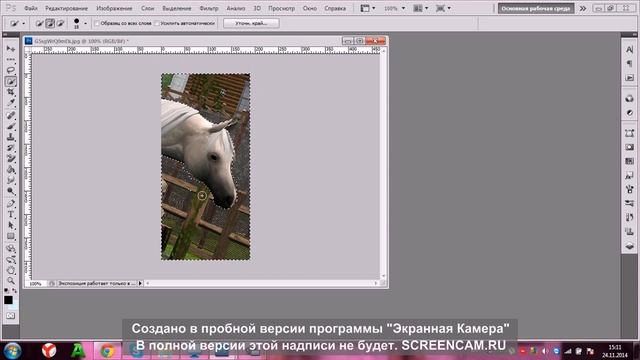
Task: Expand more workspaces with » arrows
Action: [583, 8]
